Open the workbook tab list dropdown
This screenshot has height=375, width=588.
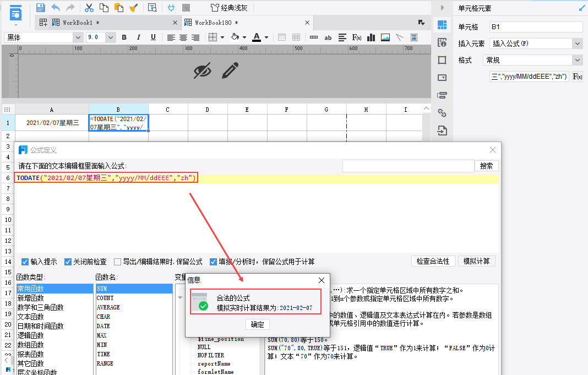[x=422, y=23]
